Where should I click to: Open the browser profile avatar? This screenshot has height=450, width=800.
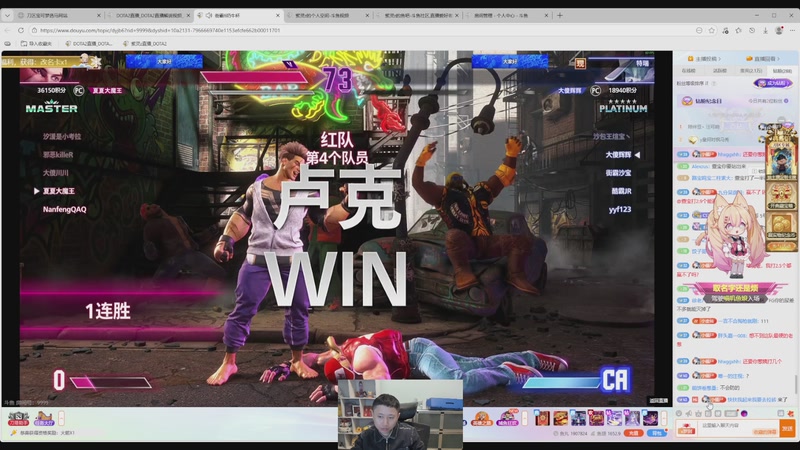point(779,31)
